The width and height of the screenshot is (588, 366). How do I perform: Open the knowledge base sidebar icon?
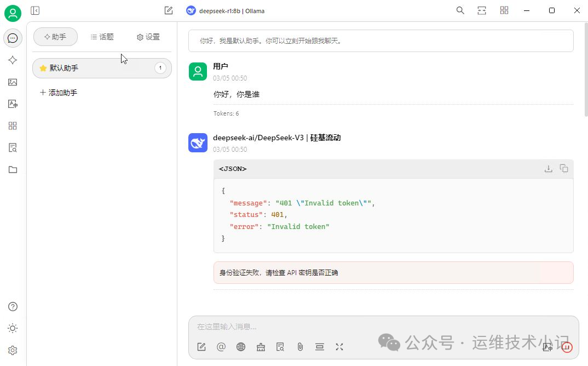tap(13, 147)
